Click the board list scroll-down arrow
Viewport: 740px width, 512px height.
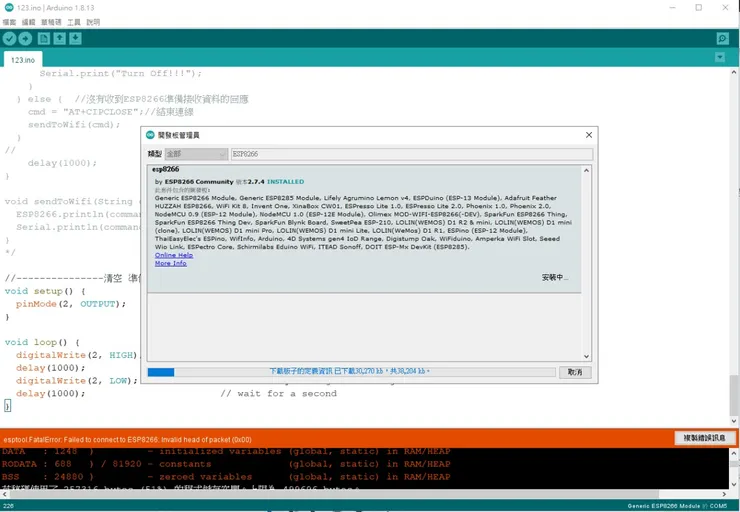click(586, 357)
